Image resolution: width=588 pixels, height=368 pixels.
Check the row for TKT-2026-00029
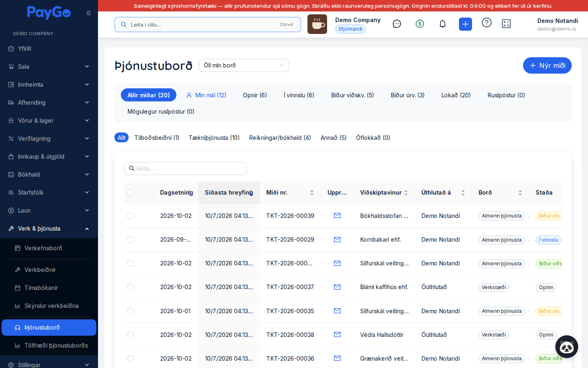(131, 240)
